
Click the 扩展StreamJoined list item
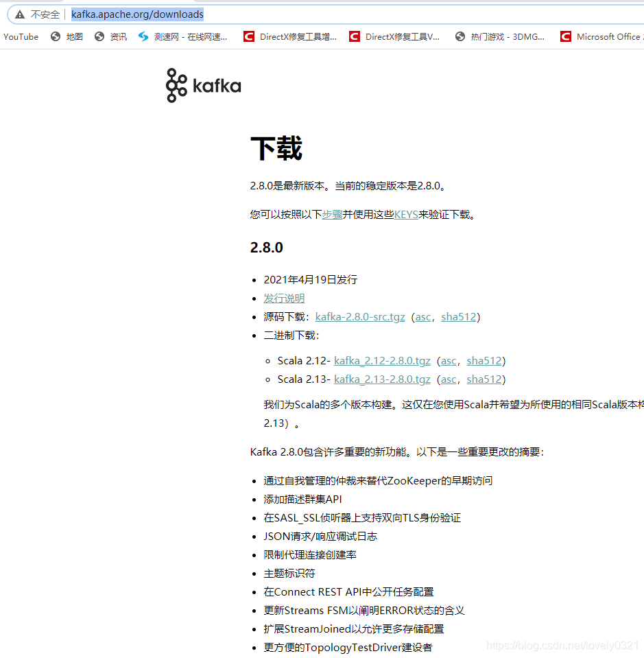(354, 629)
